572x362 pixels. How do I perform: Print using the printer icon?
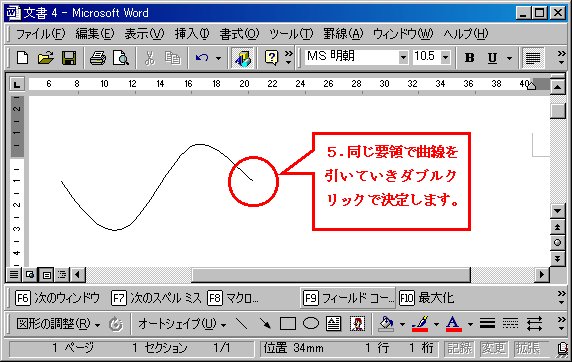[98, 58]
